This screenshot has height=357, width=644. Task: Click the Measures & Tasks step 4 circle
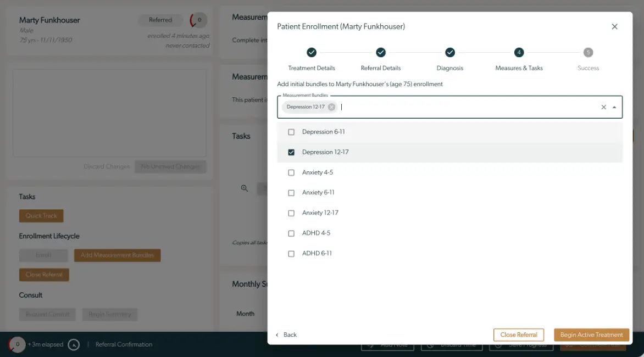(519, 53)
